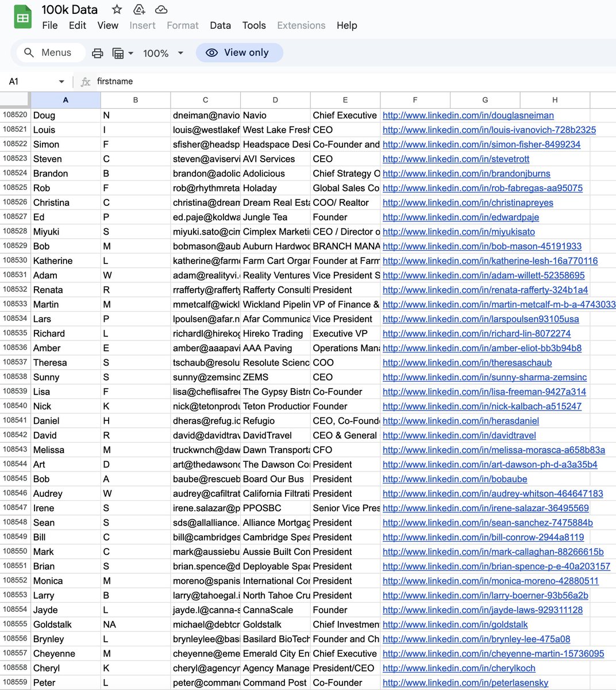Open the theresaschaub LinkedIn link
Screen dimensions: 616x690
(x=467, y=363)
